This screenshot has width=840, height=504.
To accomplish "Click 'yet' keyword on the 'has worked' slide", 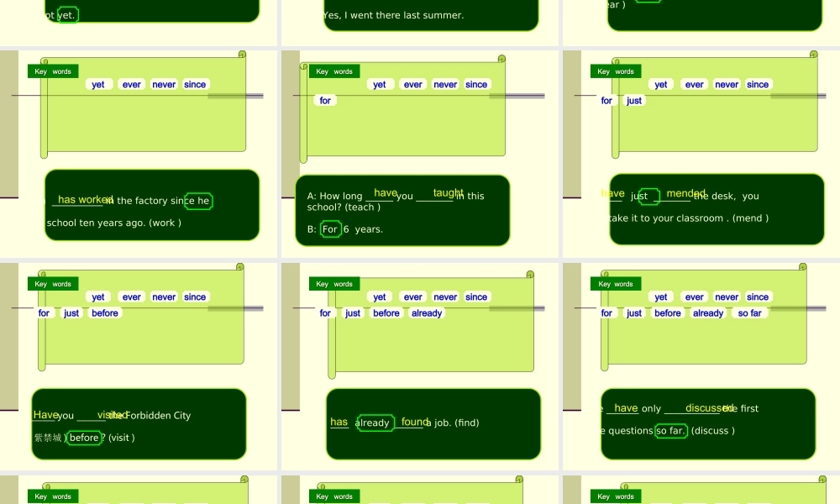I will [98, 85].
